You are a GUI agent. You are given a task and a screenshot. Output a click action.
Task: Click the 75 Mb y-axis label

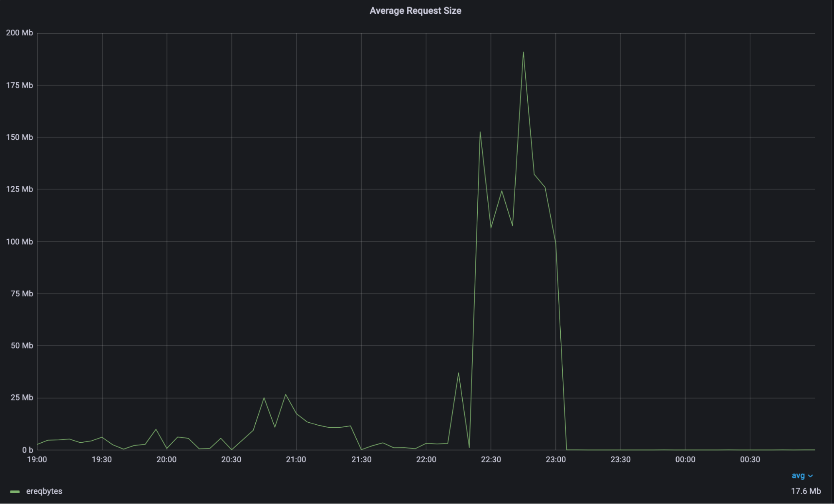click(x=22, y=294)
